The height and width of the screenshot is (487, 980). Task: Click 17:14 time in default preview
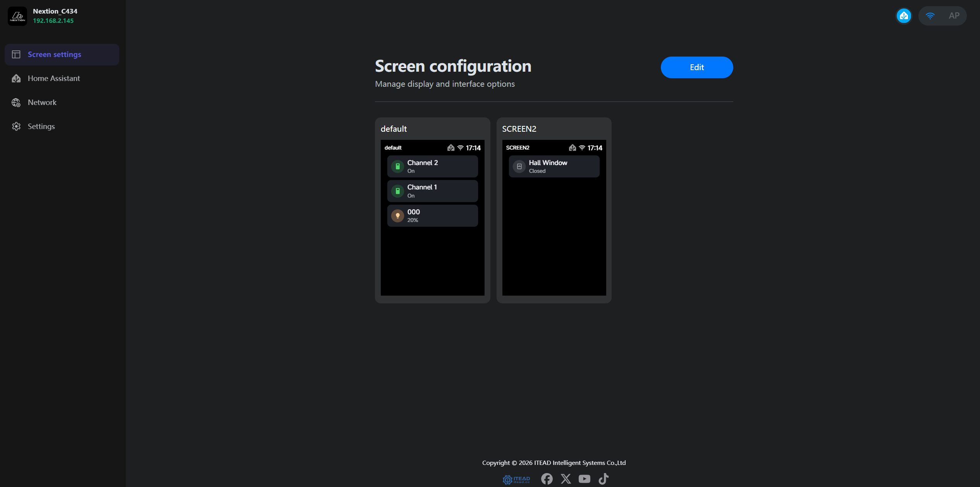(x=473, y=148)
